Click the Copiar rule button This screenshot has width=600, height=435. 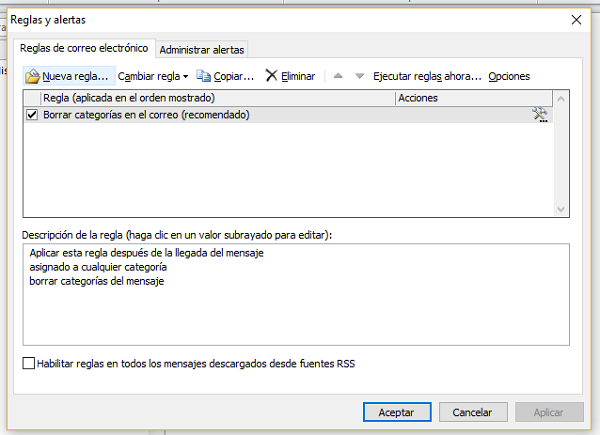coord(225,76)
